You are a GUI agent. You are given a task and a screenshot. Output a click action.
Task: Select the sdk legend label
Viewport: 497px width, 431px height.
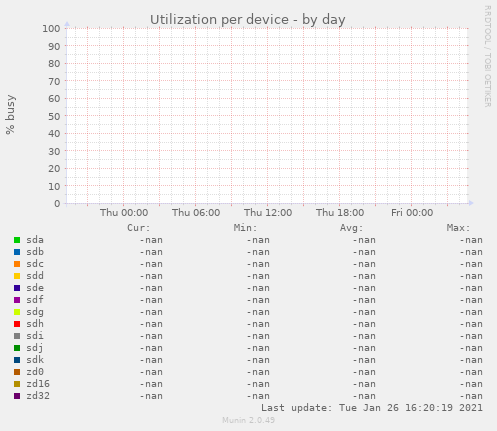(x=35, y=360)
